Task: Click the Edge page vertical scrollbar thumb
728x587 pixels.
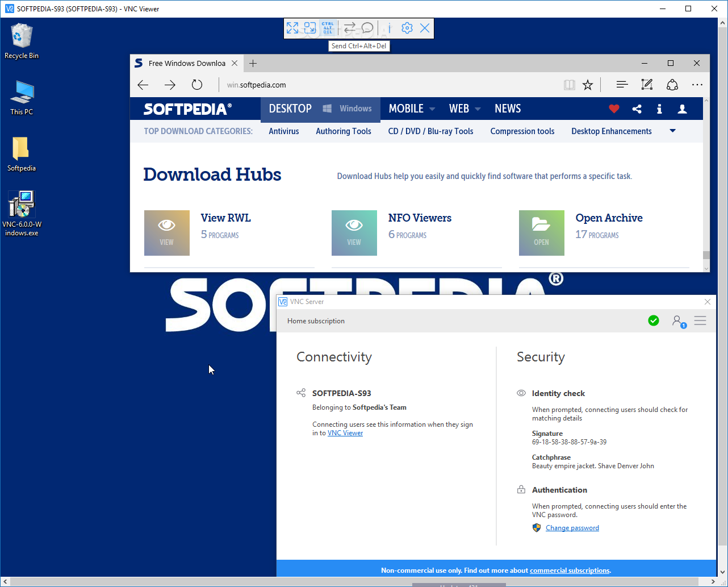Action: coord(706,255)
